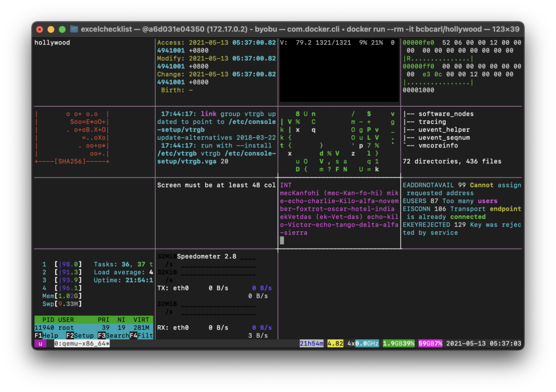This screenshot has height=392, width=556.
Task: Click the 0.0GHz CPU frequency indicator
Action: coord(366,344)
